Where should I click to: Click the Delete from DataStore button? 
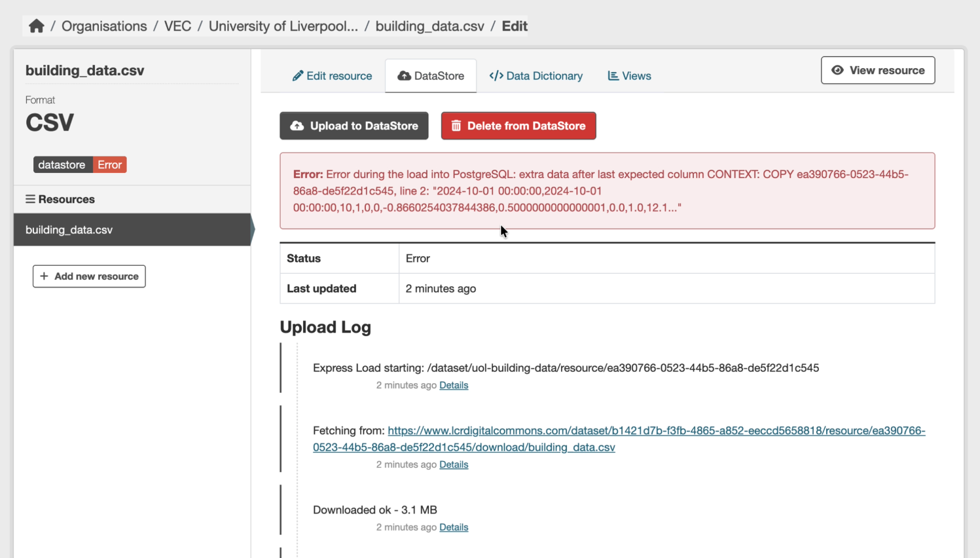[518, 126]
